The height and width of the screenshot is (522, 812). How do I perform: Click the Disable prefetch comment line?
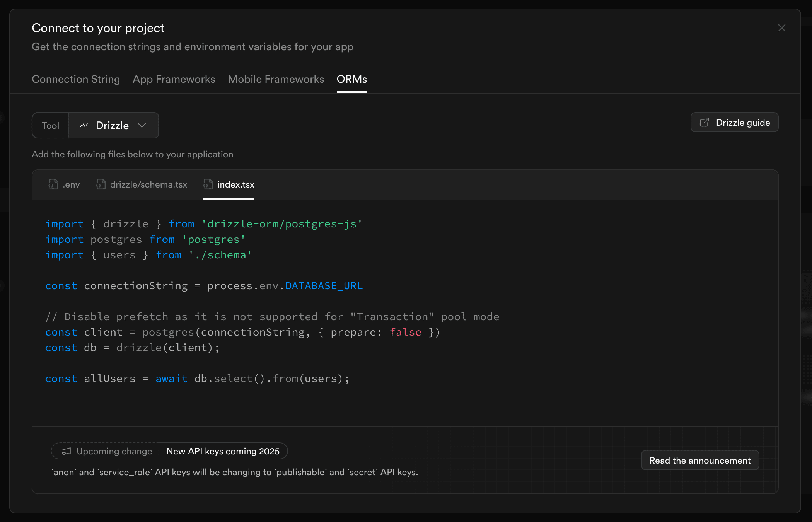coord(272,317)
